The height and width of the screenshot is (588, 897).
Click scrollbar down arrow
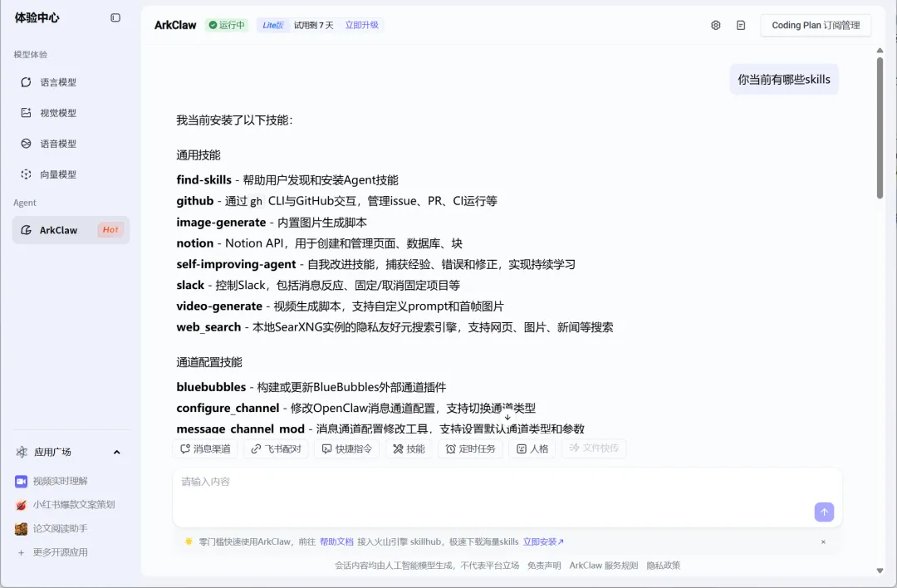[x=880, y=571]
